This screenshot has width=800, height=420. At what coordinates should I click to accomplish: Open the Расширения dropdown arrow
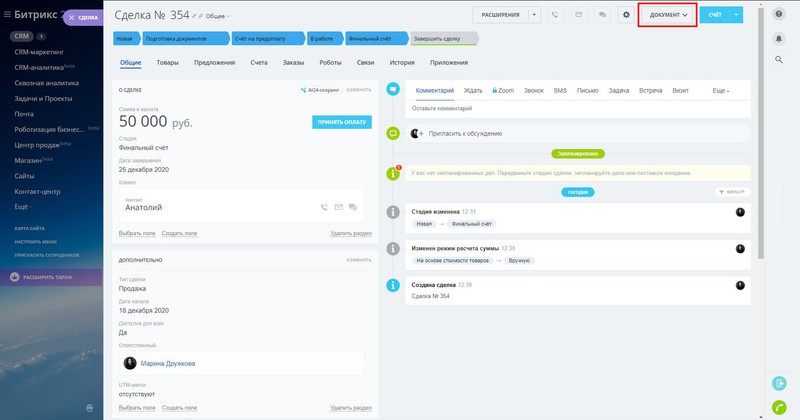[534, 15]
